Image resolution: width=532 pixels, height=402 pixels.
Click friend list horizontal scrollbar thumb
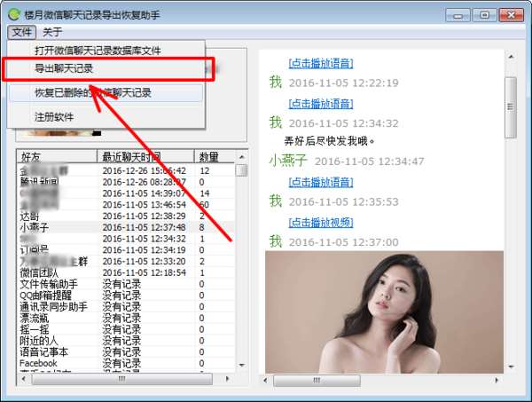point(122,379)
